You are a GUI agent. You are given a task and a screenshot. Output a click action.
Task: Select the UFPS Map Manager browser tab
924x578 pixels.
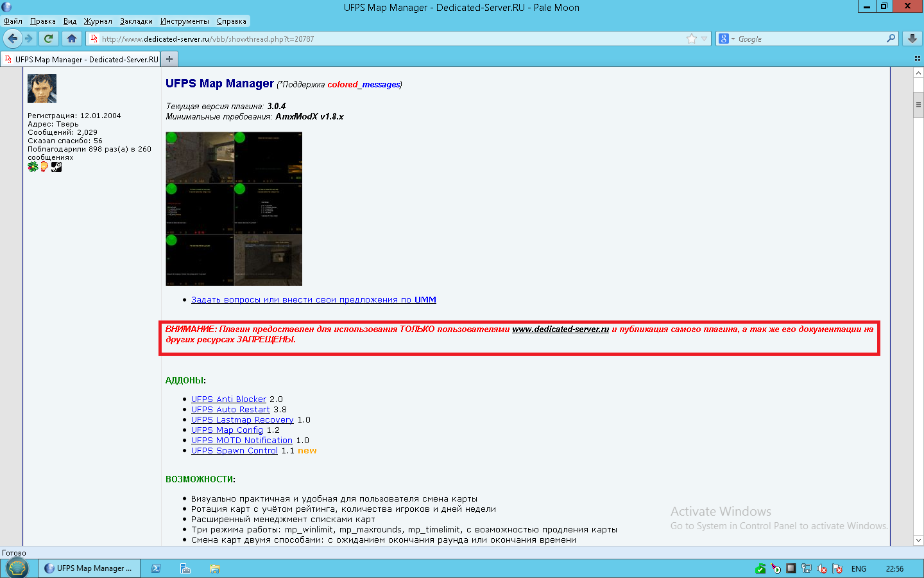pos(80,59)
